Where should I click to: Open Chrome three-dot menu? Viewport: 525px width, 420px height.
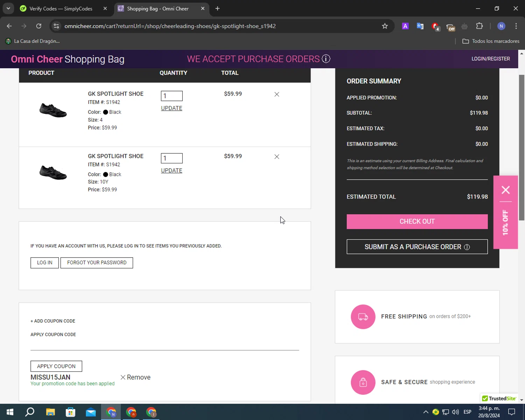pyautogui.click(x=516, y=26)
